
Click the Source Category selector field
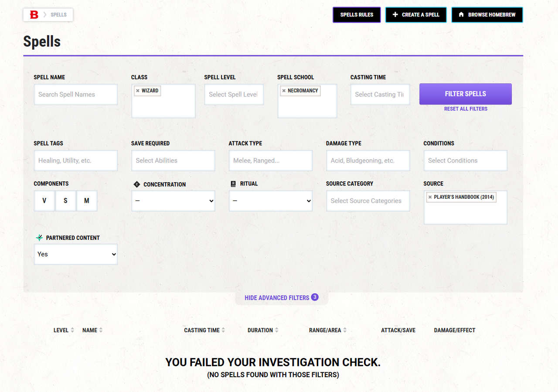(368, 201)
